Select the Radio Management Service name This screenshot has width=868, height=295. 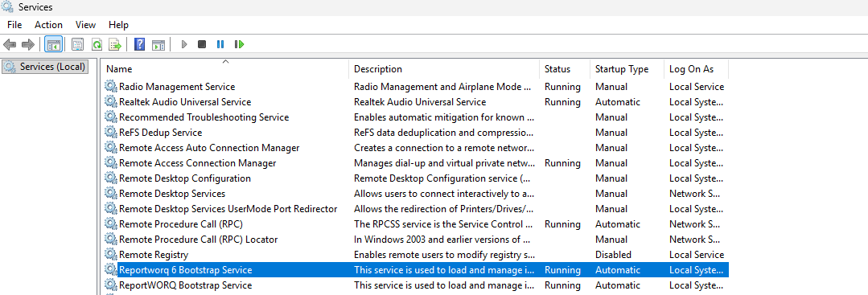[177, 87]
